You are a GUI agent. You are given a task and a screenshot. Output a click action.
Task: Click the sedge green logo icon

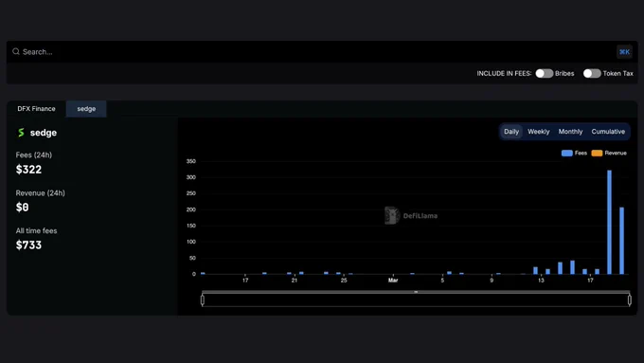coord(21,133)
